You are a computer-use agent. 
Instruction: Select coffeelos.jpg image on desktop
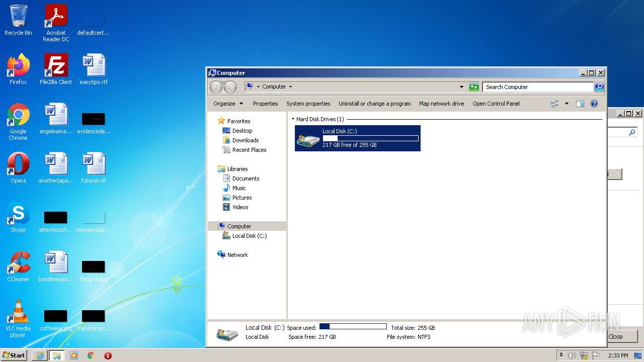click(56, 319)
